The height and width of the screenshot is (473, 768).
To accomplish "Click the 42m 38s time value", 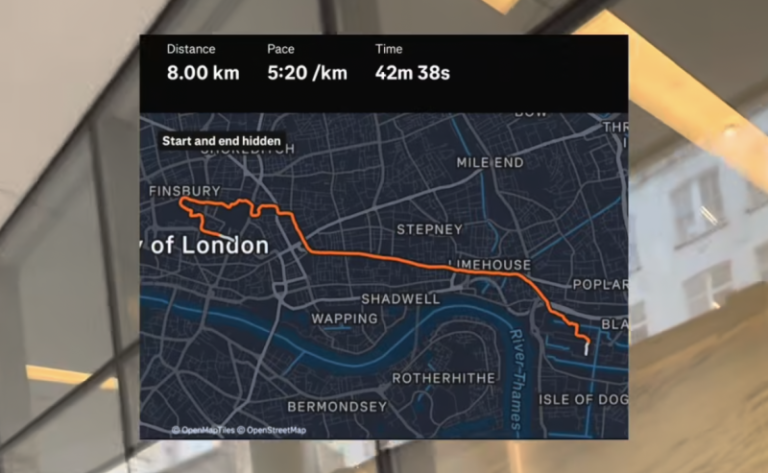I will click(412, 73).
